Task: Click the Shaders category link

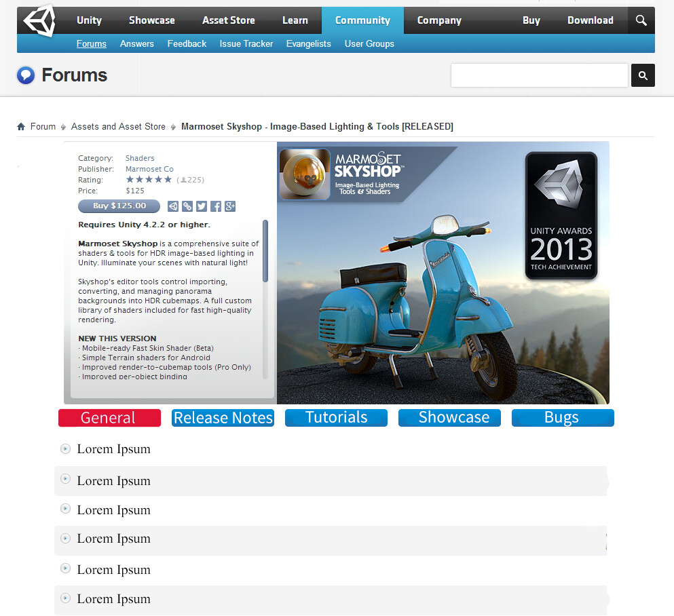Action: pyautogui.click(x=140, y=158)
